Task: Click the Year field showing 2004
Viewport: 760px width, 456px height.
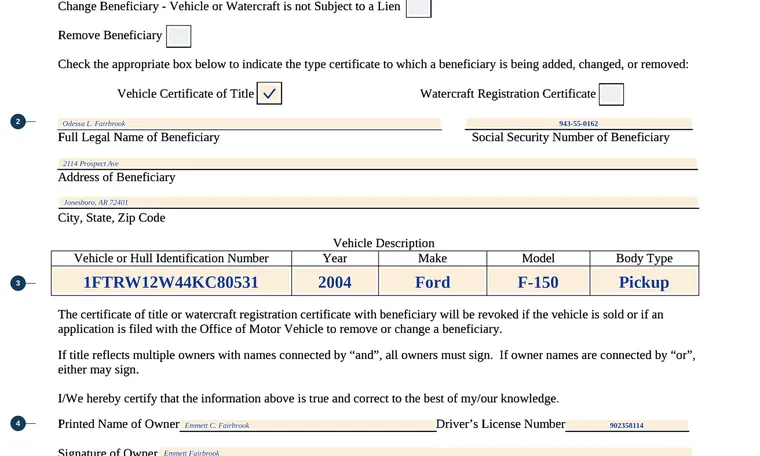Action: coord(335,282)
